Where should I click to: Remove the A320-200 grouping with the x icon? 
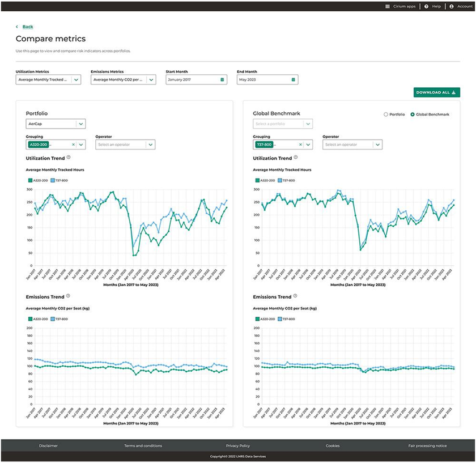point(73,145)
